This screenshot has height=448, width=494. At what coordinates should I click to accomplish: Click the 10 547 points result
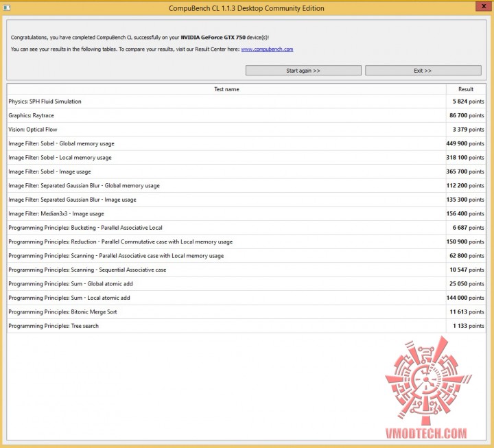[467, 270]
